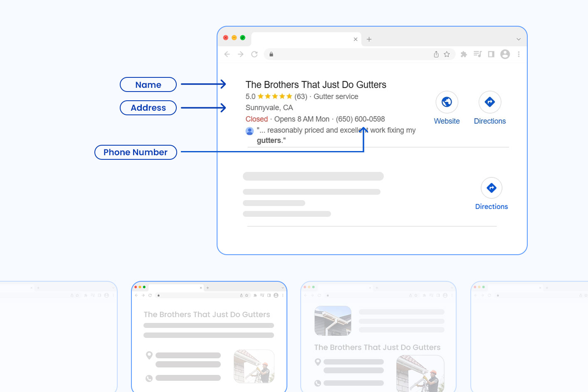Click the 'Sunnyvale, CA' address line
Image resolution: width=588 pixels, height=392 pixels.
269,108
